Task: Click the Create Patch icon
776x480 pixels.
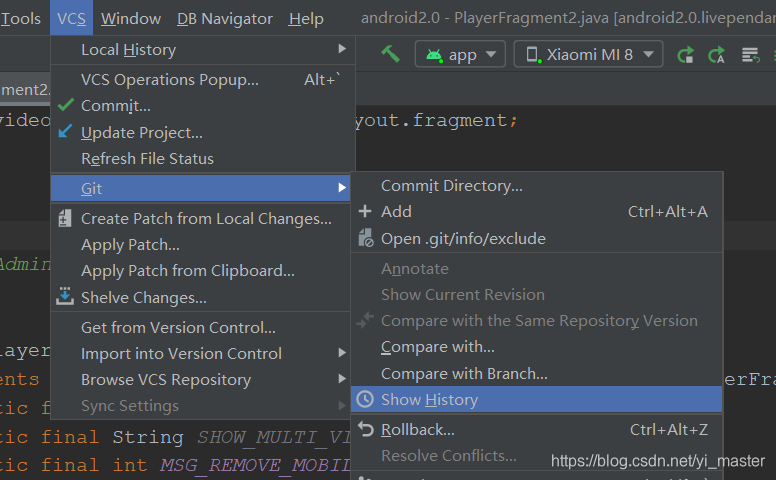Action: click(64, 218)
